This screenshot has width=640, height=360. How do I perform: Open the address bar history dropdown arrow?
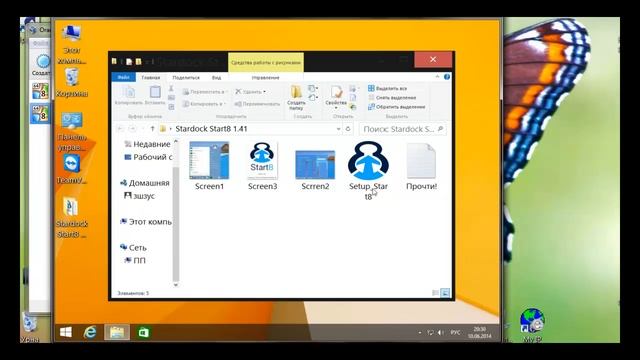(x=338, y=129)
